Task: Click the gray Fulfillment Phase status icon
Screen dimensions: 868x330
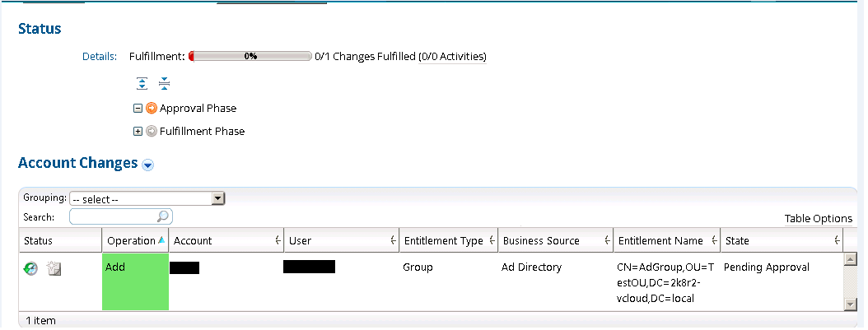Action: point(152,131)
